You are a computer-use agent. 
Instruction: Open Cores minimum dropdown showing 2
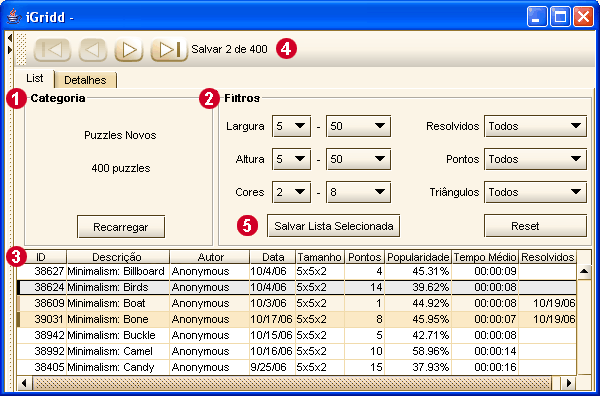point(291,192)
